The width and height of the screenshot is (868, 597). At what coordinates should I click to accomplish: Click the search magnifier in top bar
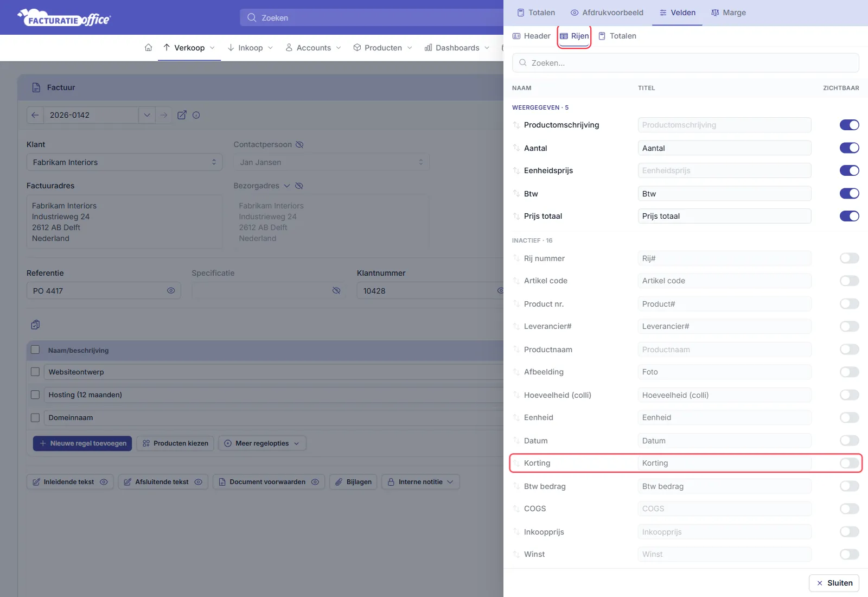[x=252, y=17]
